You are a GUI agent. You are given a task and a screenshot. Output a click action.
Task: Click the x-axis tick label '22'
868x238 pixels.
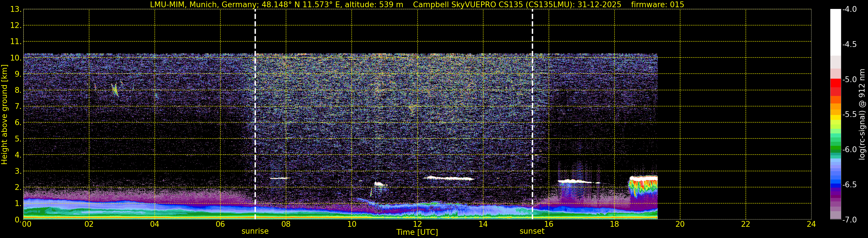click(746, 224)
